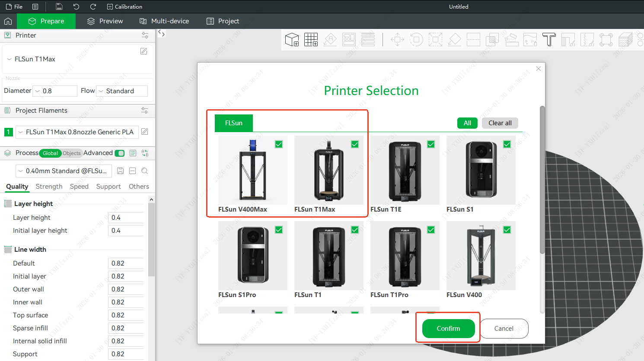Click the Add plate grid icon
Image resolution: width=644 pixels, height=361 pixels.
[x=311, y=40]
